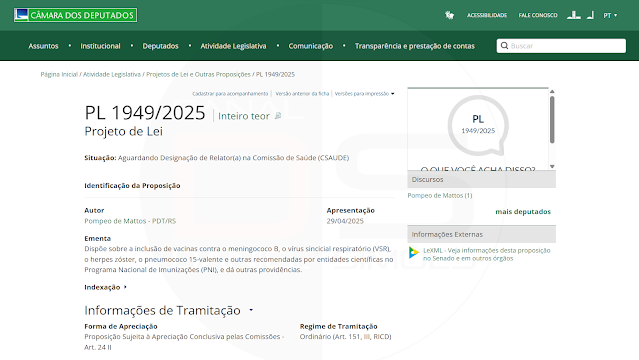639x360 pixels.
Task: Open LexML informações desta proposição link
Action: pos(487,254)
